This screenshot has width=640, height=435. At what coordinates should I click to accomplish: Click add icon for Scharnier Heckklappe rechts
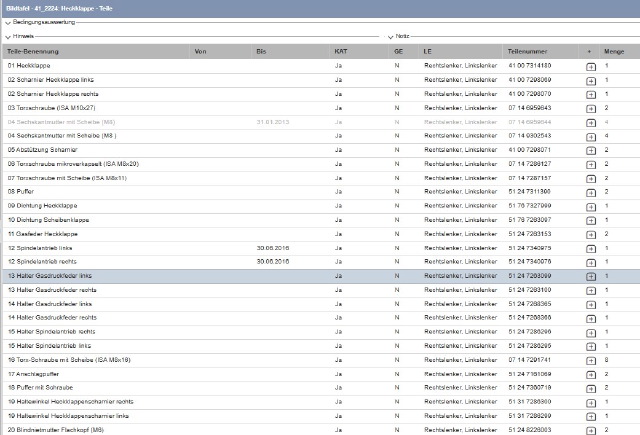(x=591, y=95)
